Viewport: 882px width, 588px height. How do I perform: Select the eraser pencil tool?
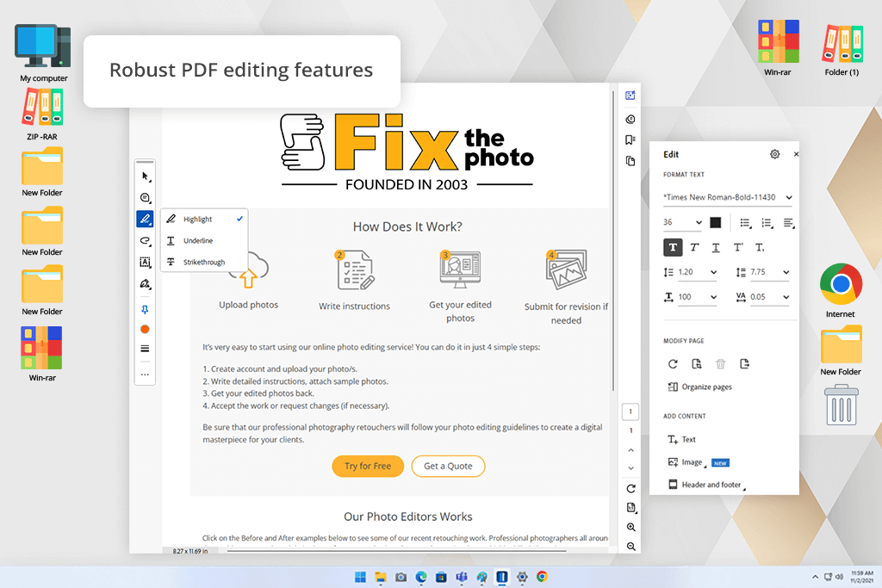pos(145,284)
